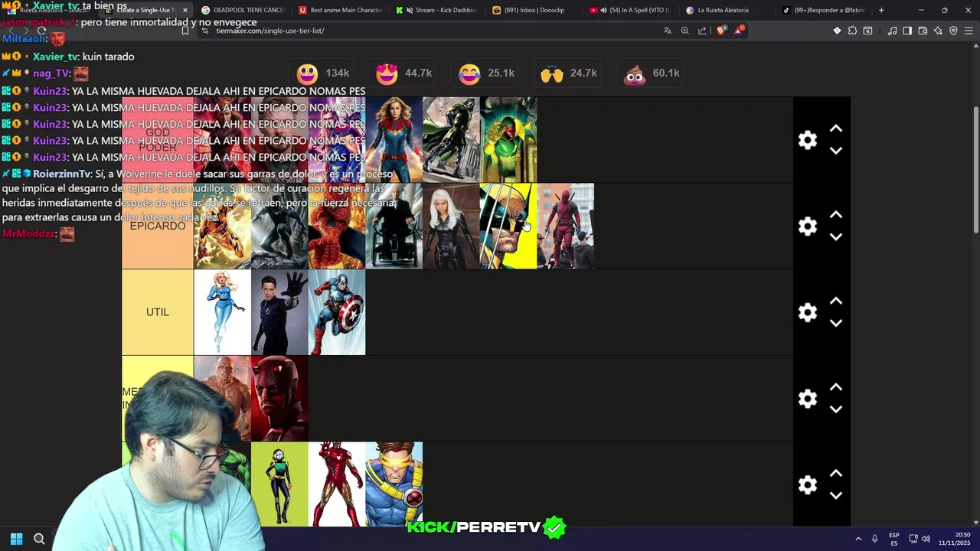980x551 pixels.
Task: Select the Black Panther image
Action: point(279,227)
